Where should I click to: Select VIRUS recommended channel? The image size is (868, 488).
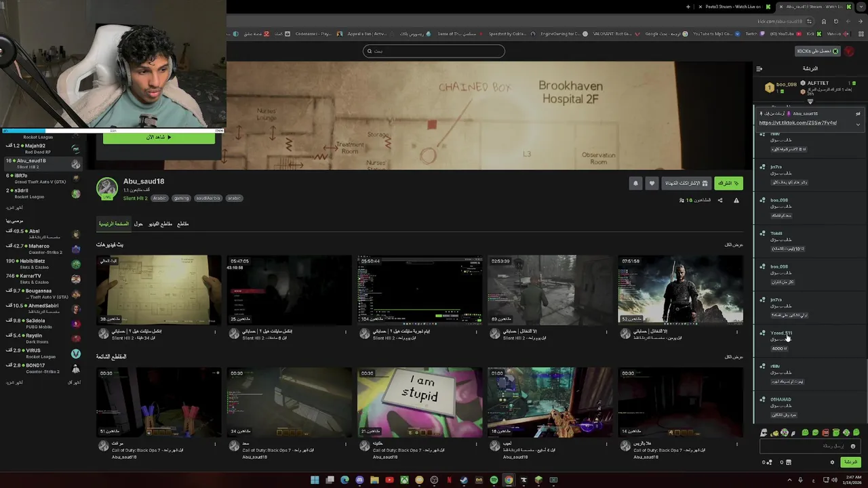click(x=42, y=353)
